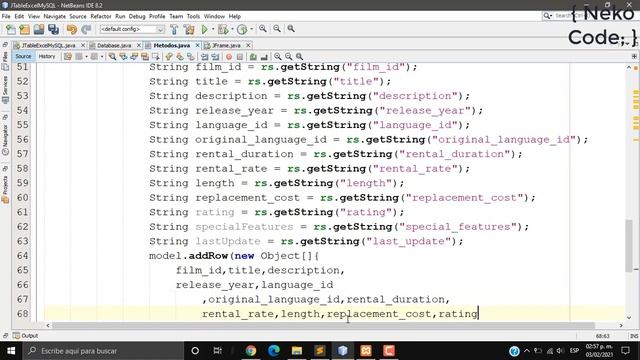Viewport: 640px width, 360px height.
Task: Open the Debug menu
Action: [x=137, y=16]
